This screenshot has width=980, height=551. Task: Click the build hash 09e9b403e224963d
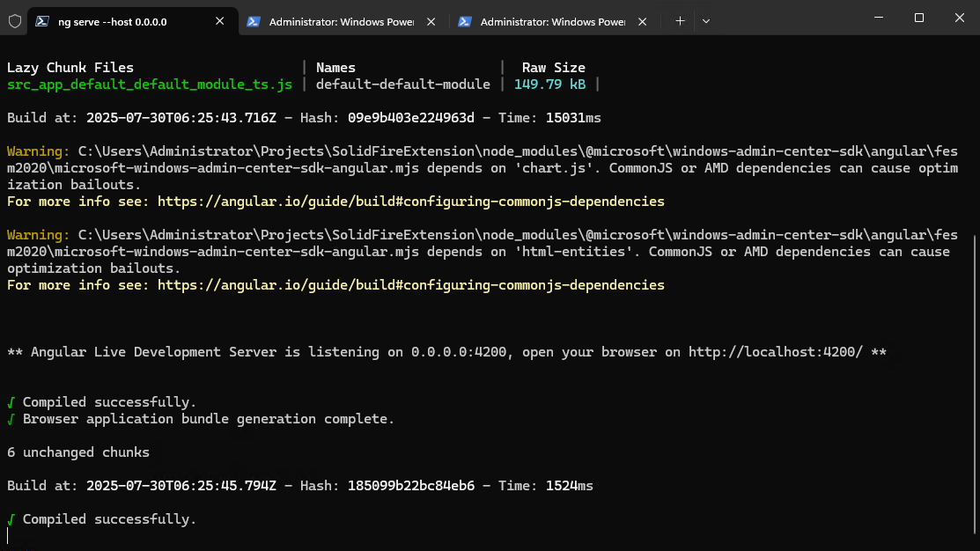pyautogui.click(x=411, y=117)
